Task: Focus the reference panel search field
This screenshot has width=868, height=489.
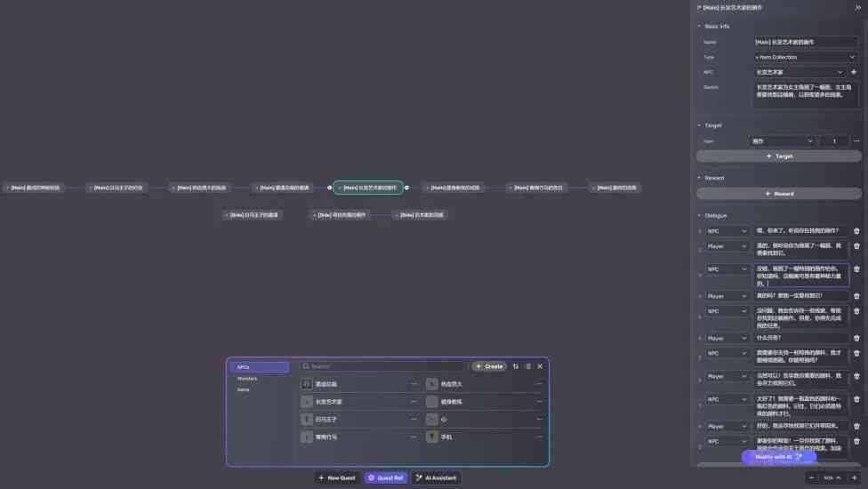Action: pos(383,366)
